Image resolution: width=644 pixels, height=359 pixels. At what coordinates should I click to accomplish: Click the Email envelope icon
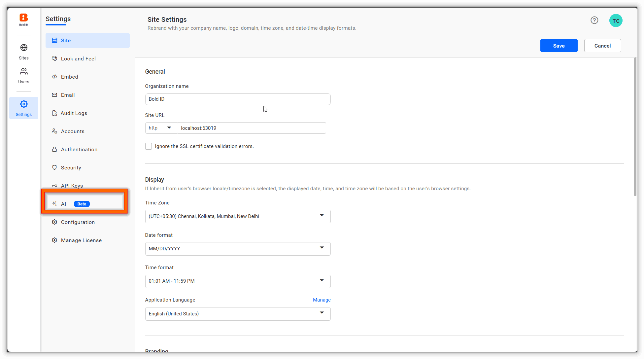click(x=54, y=95)
